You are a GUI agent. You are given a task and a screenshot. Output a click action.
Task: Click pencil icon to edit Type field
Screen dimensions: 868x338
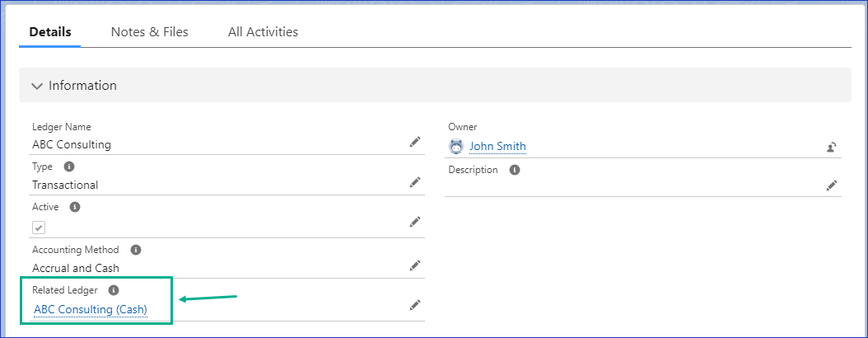(x=415, y=183)
